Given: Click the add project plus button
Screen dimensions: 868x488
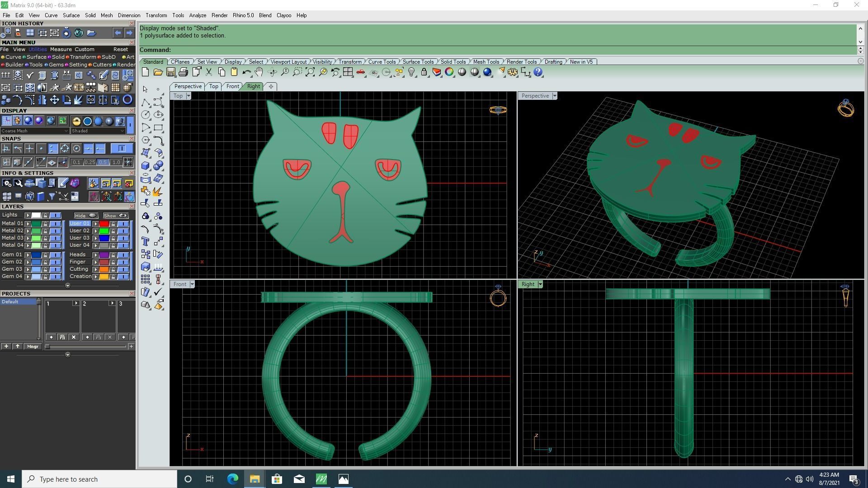Looking at the screenshot, I should pos(6,347).
